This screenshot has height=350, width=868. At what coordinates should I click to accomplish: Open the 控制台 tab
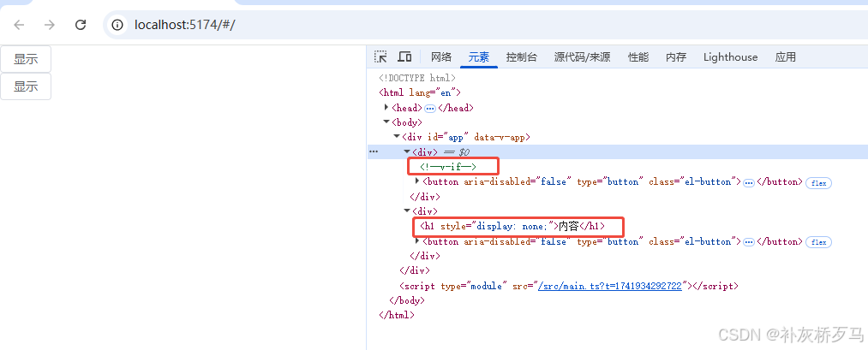(522, 57)
